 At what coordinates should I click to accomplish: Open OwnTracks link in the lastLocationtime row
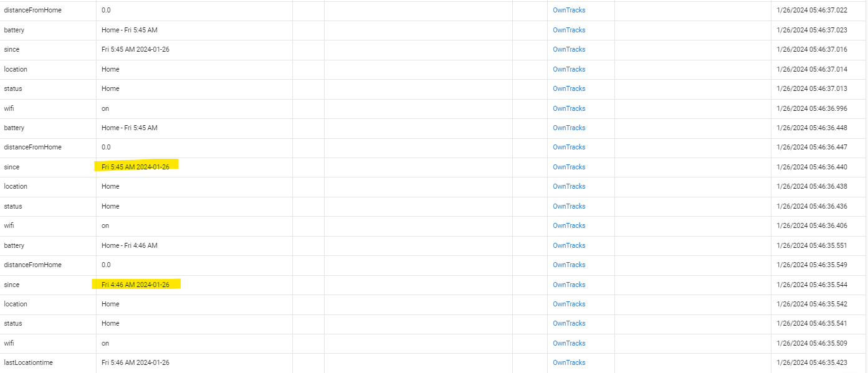569,362
